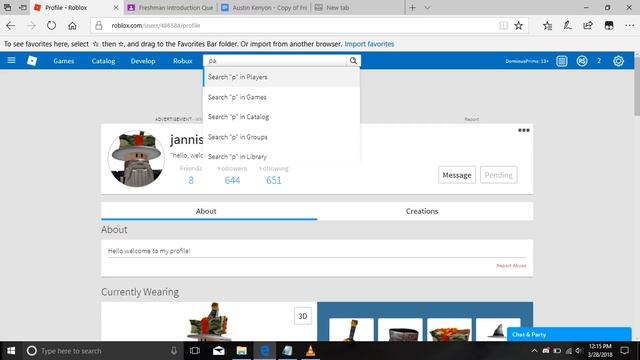Screen dimensions: 640x360
Task: Click the profile avatar thumbnail
Action: pos(136,159)
